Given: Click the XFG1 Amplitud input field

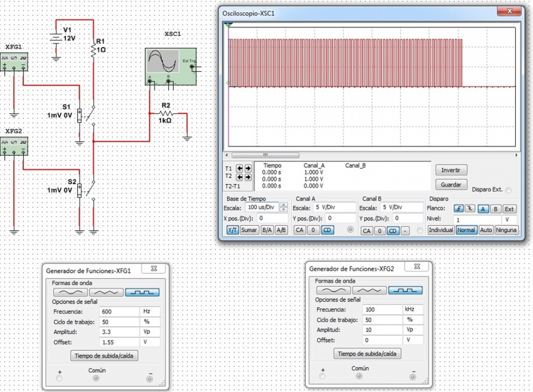Looking at the screenshot, I should click(118, 332).
